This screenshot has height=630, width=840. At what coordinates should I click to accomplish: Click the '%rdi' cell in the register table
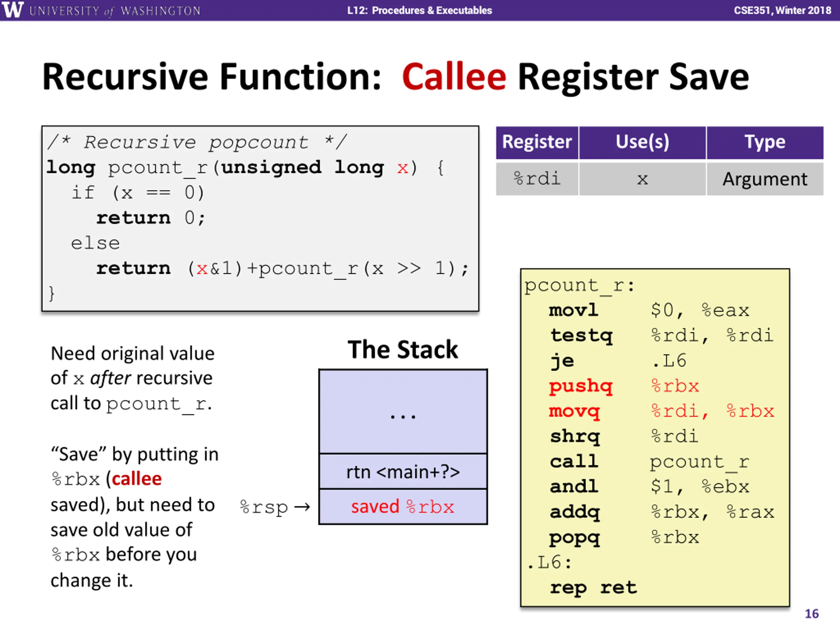(537, 179)
